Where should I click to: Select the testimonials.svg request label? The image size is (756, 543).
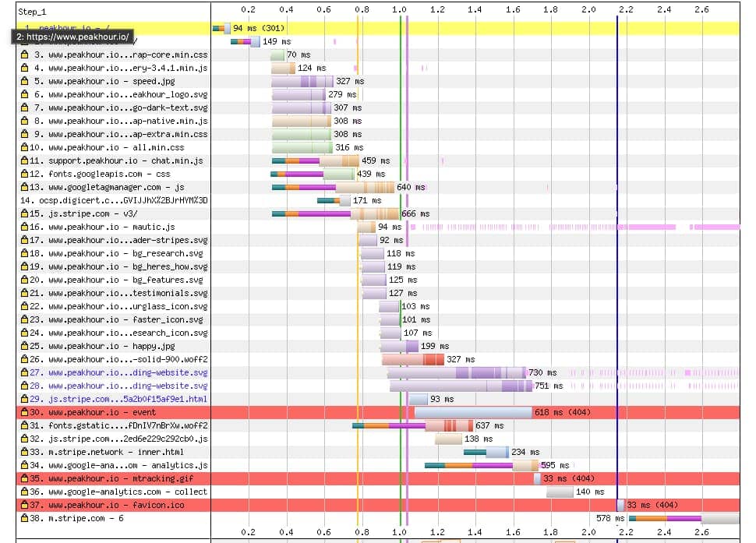tap(118, 293)
